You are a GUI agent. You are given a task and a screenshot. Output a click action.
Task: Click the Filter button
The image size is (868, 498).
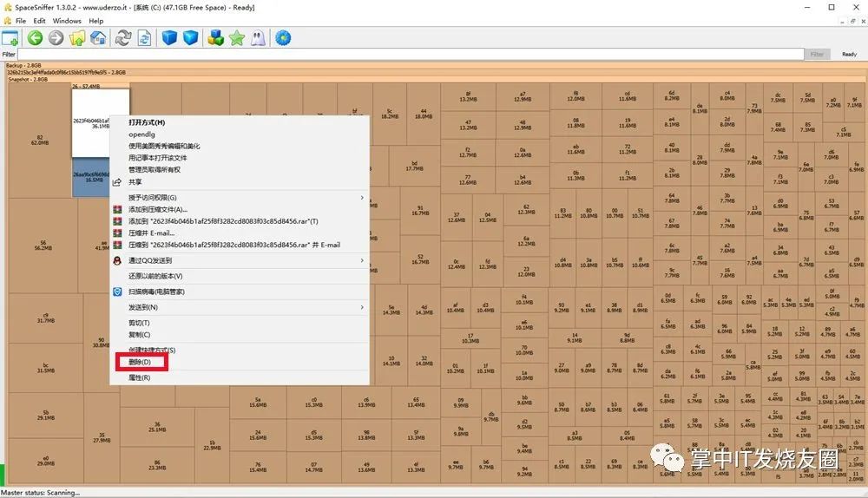pos(817,55)
